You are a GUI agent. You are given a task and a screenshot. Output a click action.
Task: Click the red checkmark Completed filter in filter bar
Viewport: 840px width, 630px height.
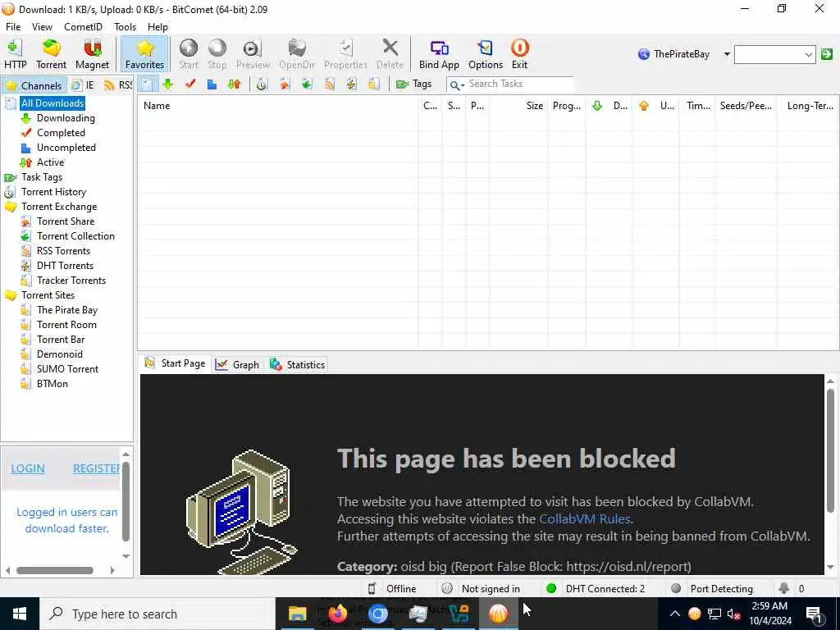190,84
